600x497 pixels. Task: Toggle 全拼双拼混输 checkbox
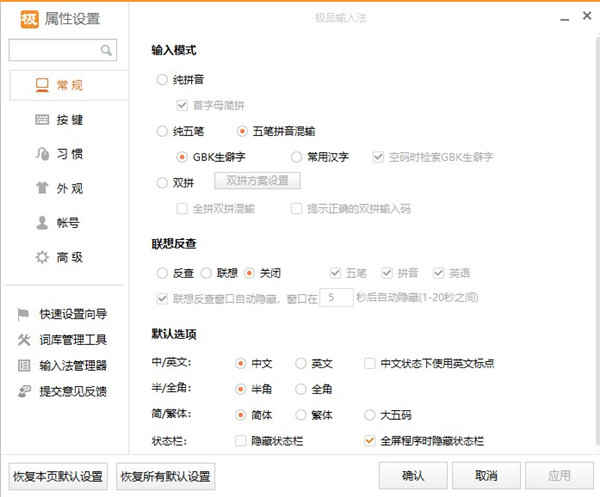182,209
